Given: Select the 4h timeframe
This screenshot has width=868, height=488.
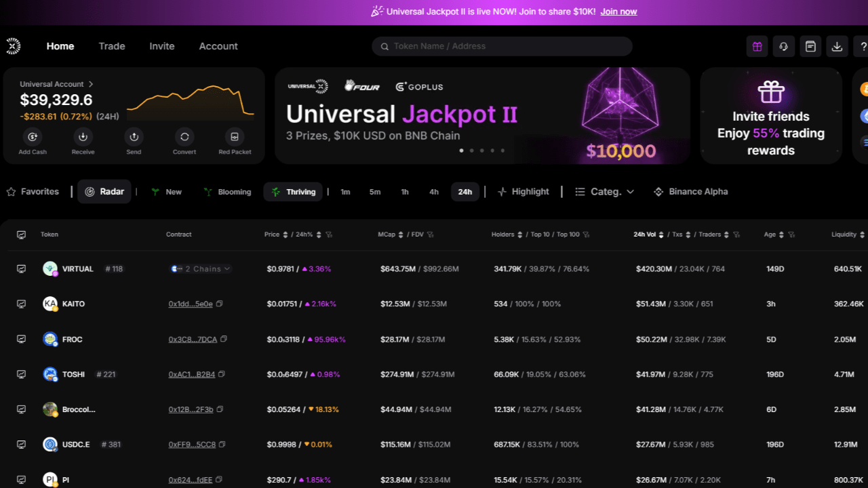Looking at the screenshot, I should coord(434,192).
